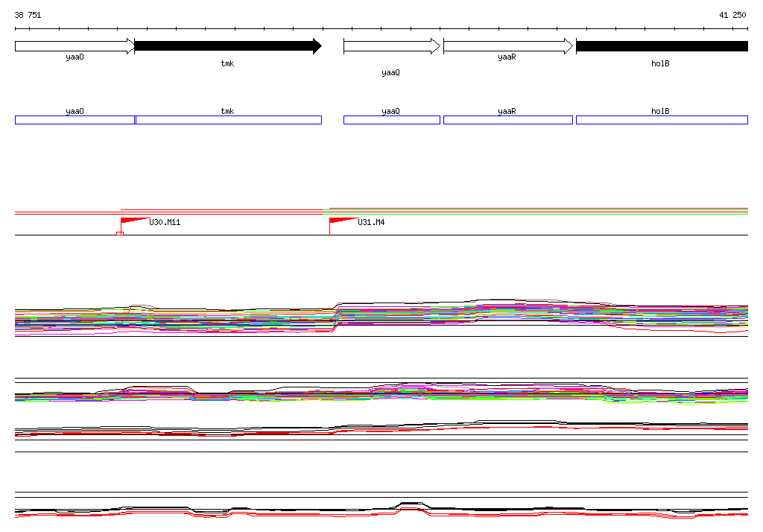Select the yaaR gene arrow

click(508, 46)
